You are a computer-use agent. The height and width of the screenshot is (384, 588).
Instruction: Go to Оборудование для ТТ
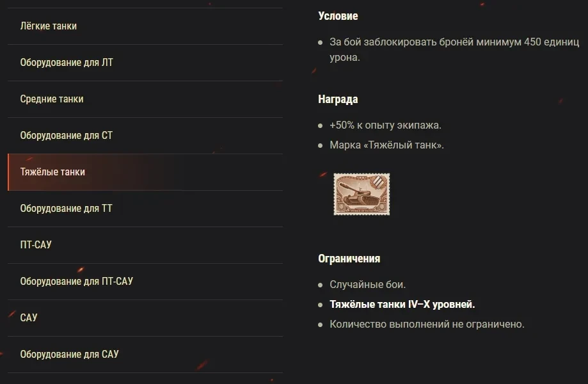pos(67,209)
